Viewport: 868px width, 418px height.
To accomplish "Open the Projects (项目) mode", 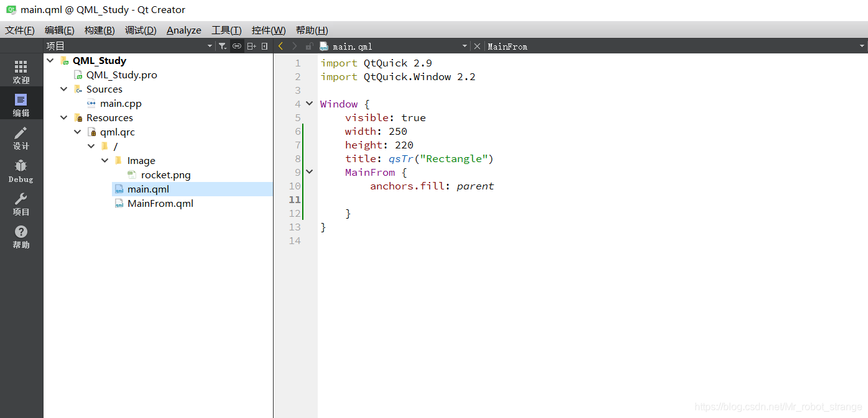I will (x=21, y=204).
